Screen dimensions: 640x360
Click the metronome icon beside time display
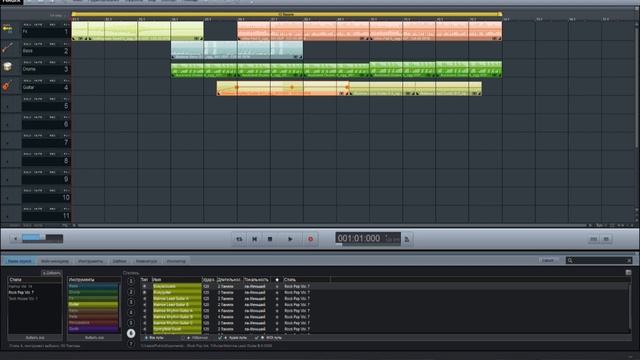tap(407, 239)
